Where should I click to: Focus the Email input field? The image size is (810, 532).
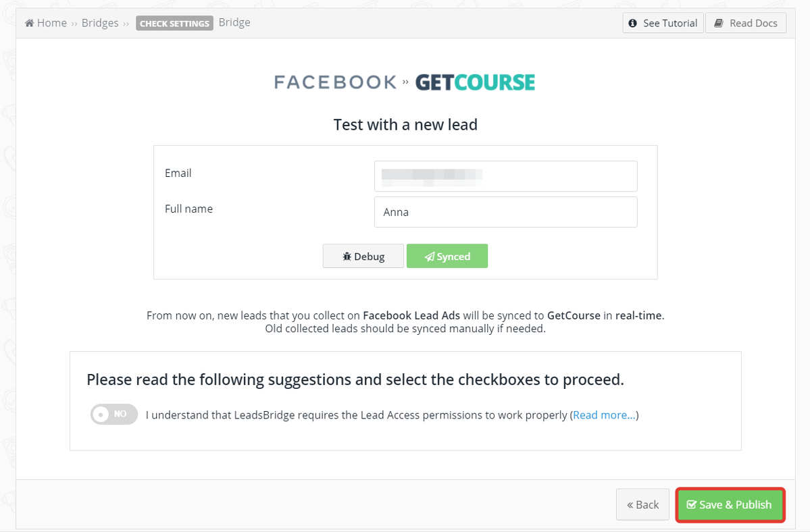click(x=505, y=176)
